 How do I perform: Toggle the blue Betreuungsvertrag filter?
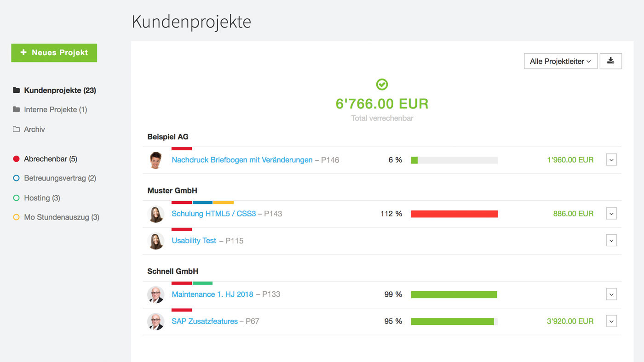pos(17,178)
